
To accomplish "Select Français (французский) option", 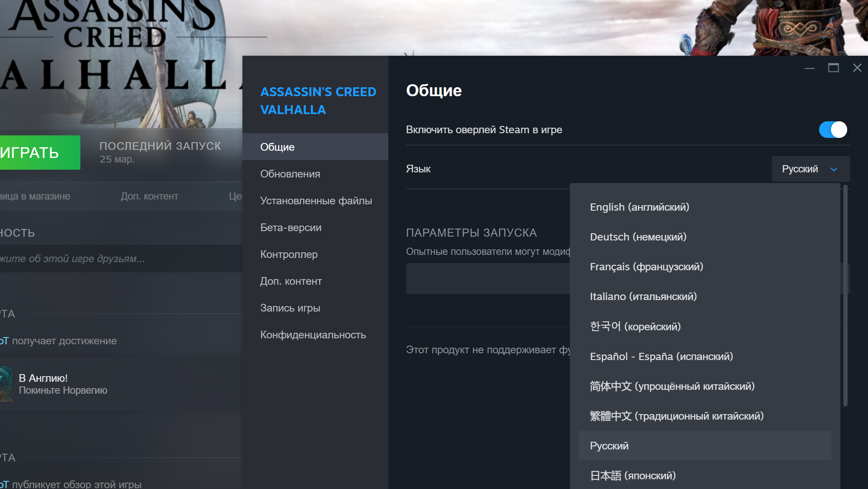I will click(646, 267).
